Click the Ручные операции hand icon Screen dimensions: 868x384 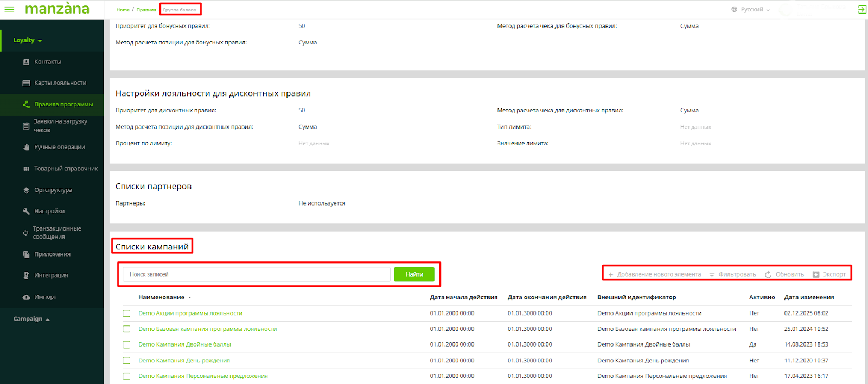point(26,147)
